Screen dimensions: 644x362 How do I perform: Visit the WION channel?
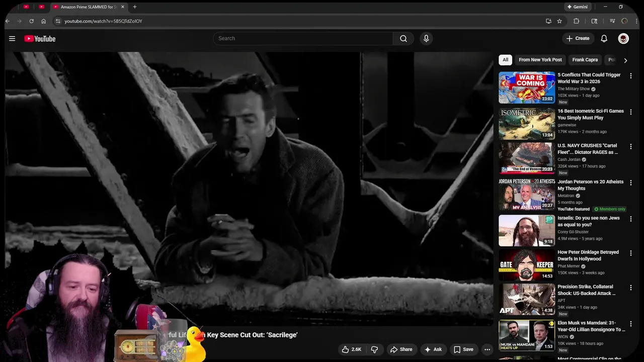tap(563, 337)
